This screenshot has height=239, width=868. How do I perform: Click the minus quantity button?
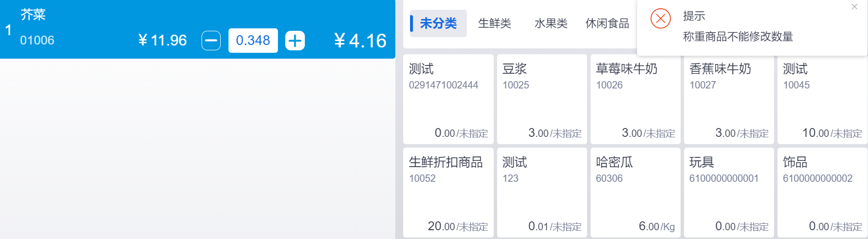[x=211, y=41]
